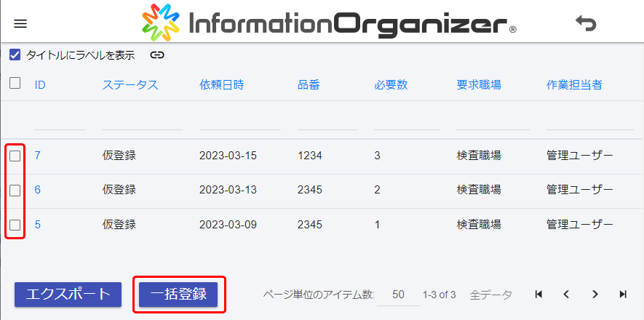Screen dimensions: 644x320
Task: Click the InformationOrganizer logo
Action: pos(329,23)
